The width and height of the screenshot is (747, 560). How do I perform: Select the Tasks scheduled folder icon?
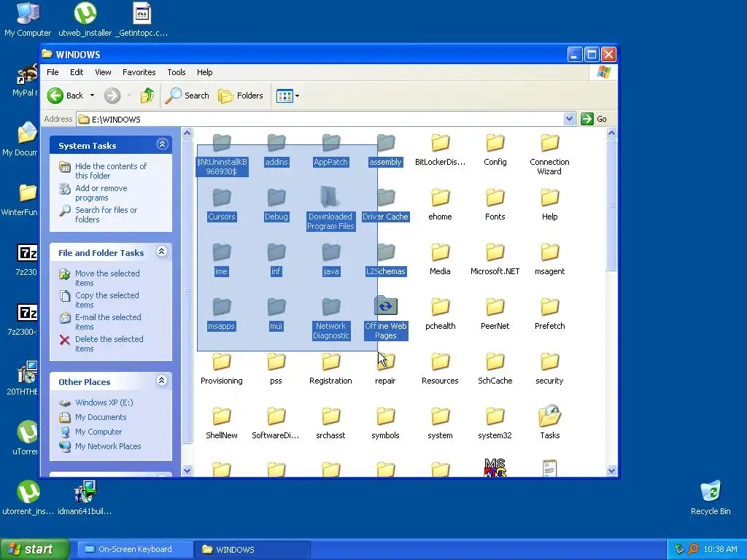(549, 416)
